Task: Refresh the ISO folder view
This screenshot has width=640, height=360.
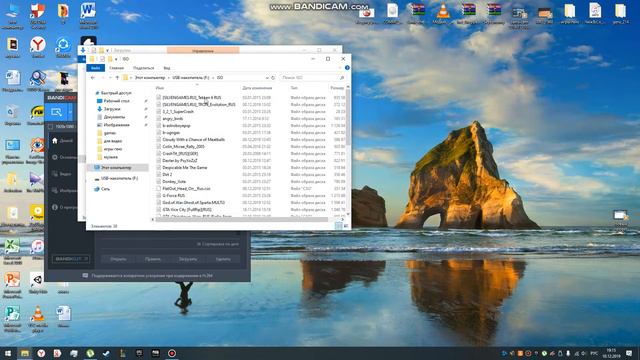Action: tap(273, 78)
